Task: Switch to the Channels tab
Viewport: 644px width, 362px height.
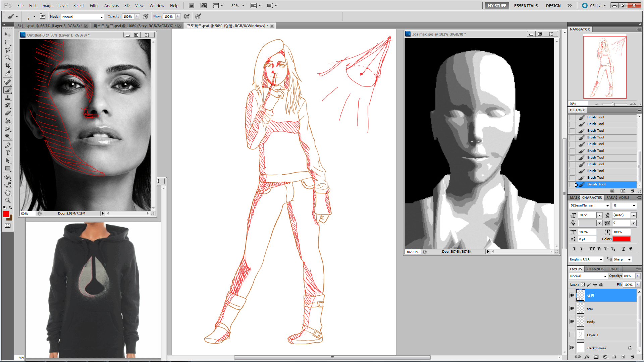Action: (x=595, y=269)
